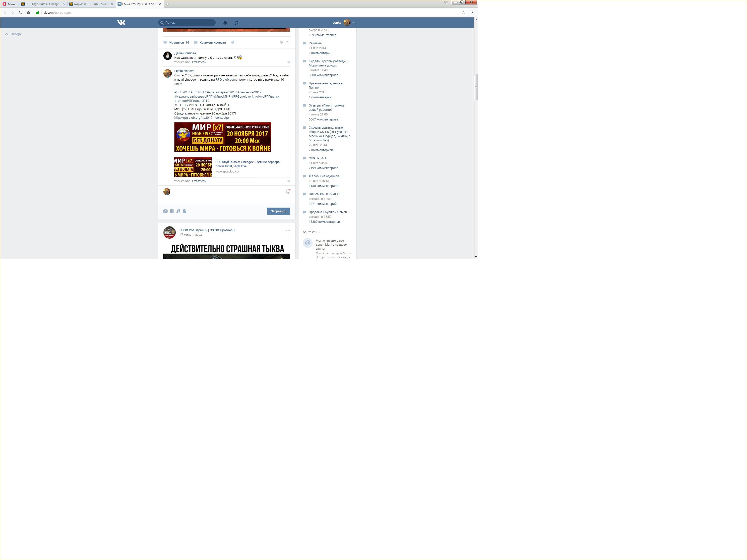This screenshot has width=747, height=560.
Task: Open VK notifications bell
Action: [x=225, y=23]
